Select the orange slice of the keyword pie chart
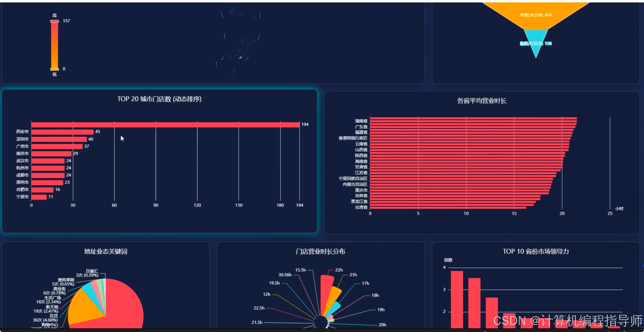 point(85,309)
